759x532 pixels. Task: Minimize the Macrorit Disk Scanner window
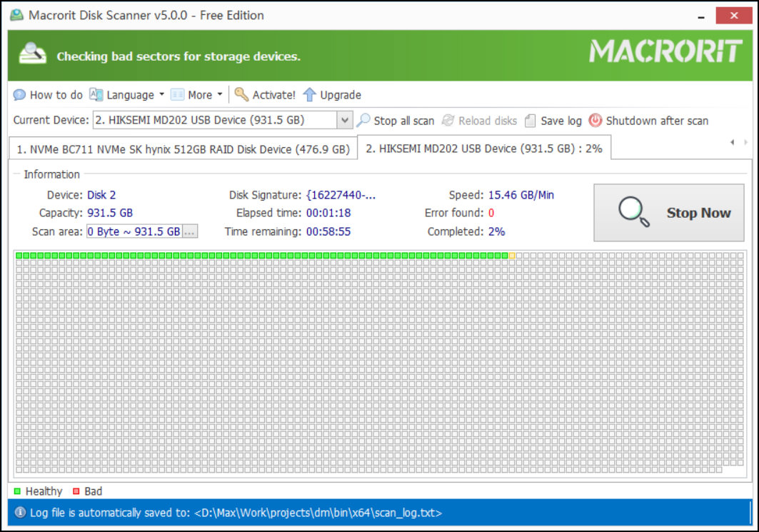[x=700, y=16]
